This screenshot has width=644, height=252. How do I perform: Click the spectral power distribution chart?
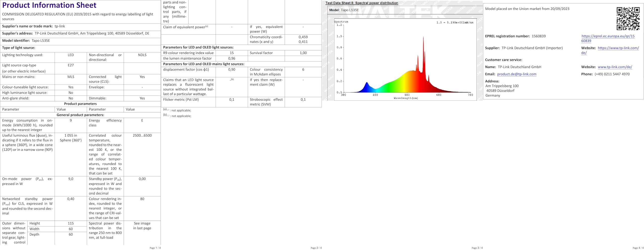(x=405, y=59)
